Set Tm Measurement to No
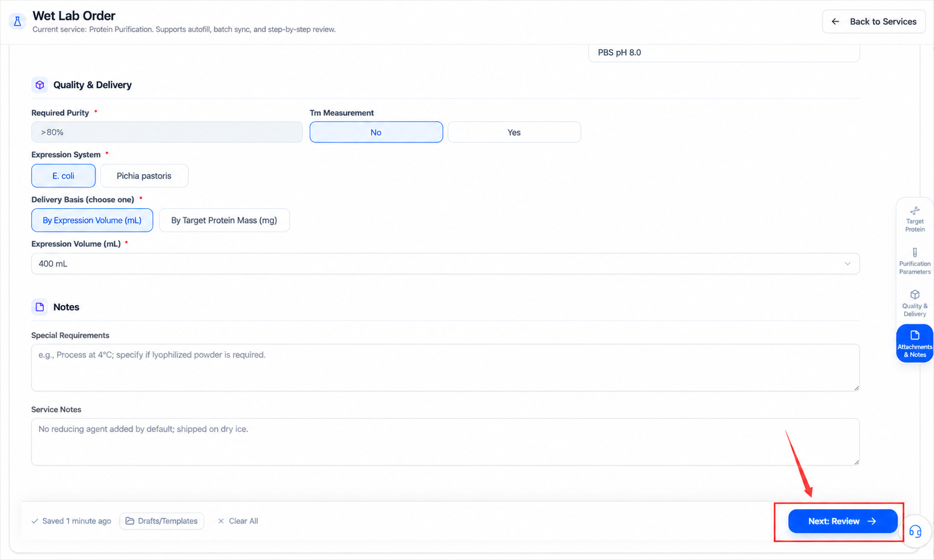This screenshot has height=560, width=934. tap(376, 132)
